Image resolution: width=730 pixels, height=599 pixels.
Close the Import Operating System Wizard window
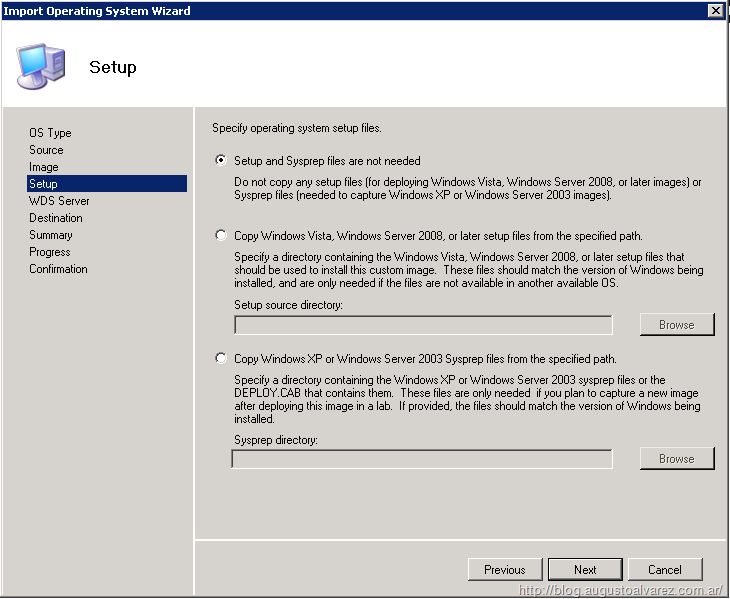pyautogui.click(x=715, y=10)
